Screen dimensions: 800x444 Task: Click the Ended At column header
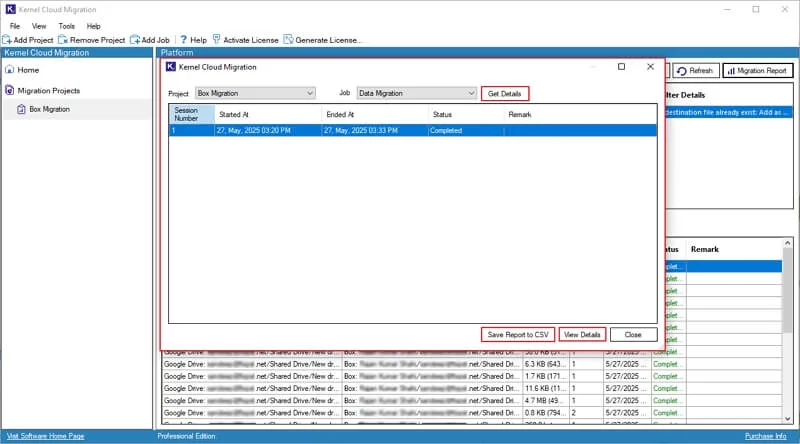coord(375,114)
